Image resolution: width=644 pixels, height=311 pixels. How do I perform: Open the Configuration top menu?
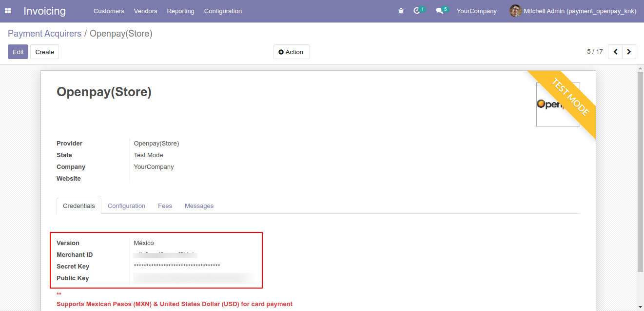[x=223, y=11]
